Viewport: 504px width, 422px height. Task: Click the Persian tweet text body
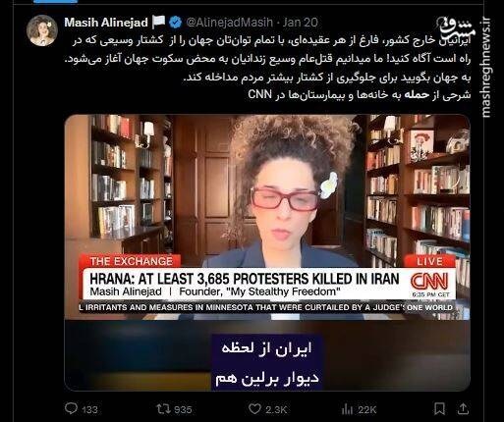(267, 68)
